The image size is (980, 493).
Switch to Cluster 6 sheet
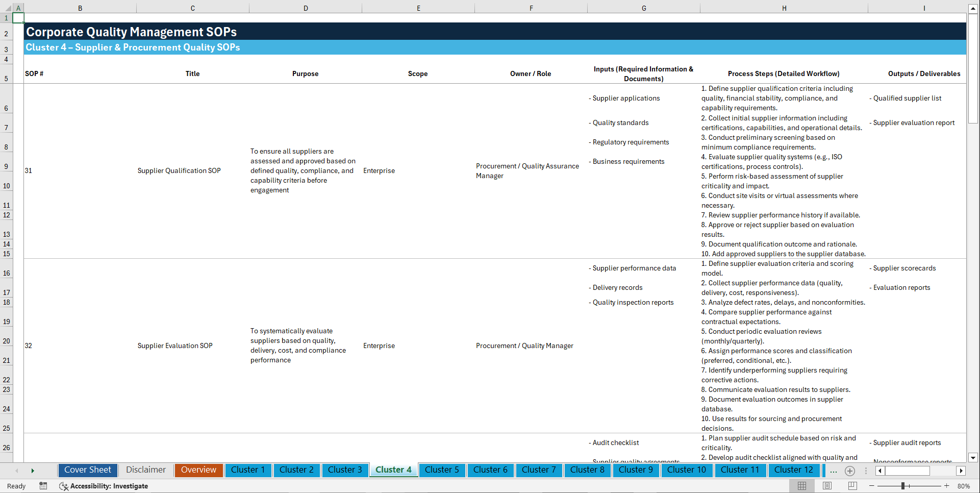tap(490, 470)
